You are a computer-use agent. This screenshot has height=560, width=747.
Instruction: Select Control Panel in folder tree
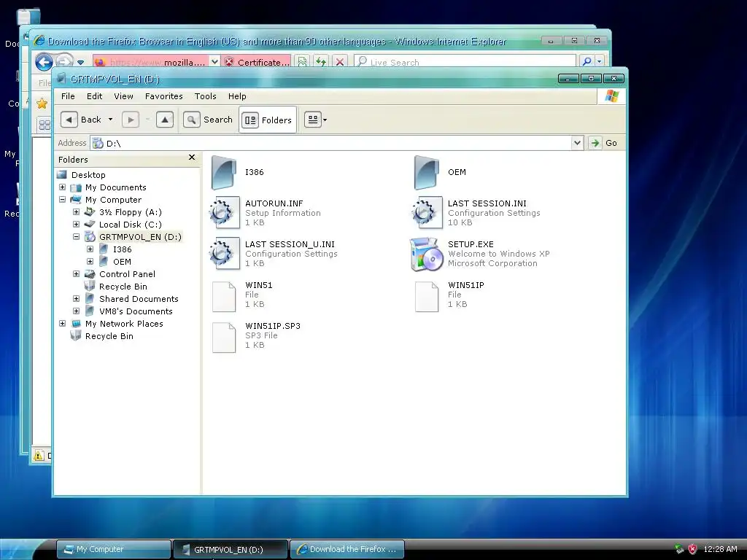coord(127,274)
